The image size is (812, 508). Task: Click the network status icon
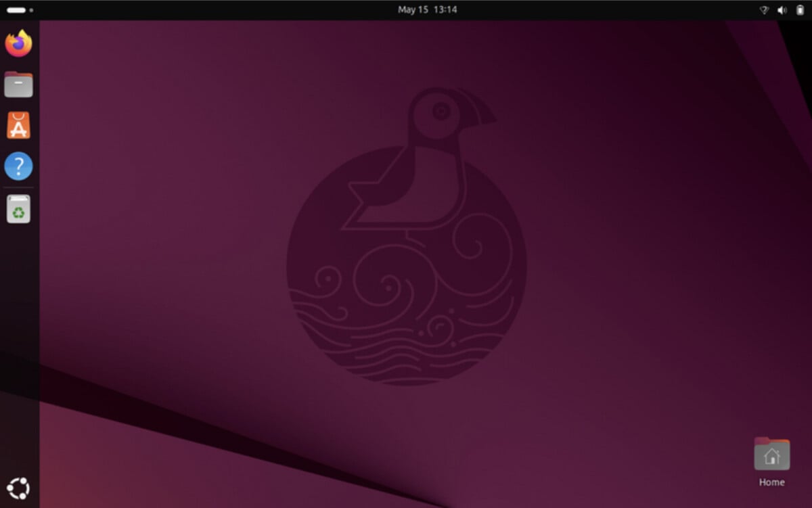(x=764, y=10)
